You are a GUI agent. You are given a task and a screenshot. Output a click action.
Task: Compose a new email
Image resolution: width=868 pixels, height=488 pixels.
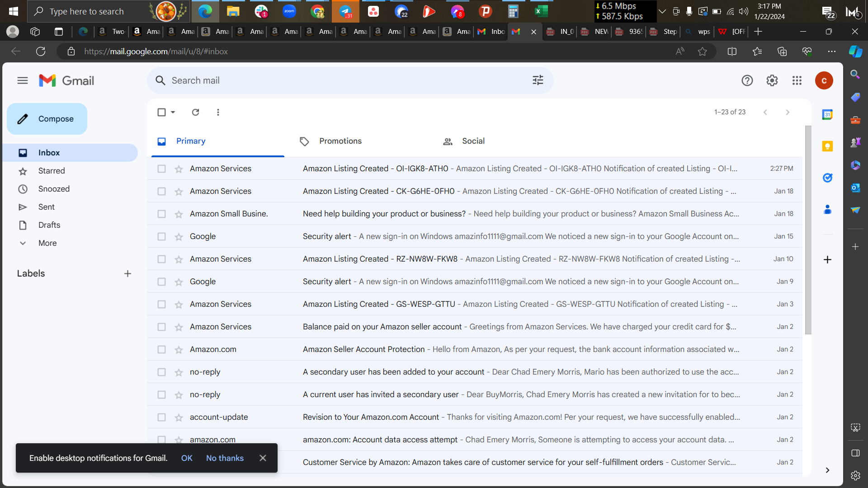click(x=47, y=119)
